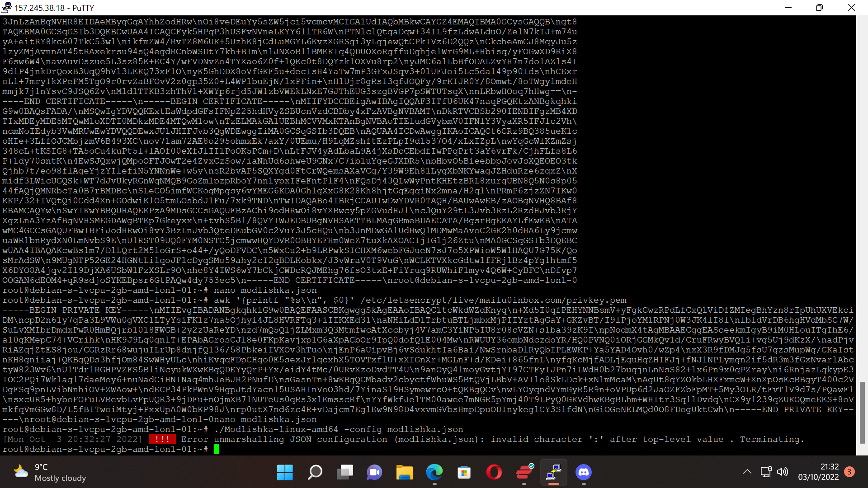Restore down the PuTTY window

point(819,8)
